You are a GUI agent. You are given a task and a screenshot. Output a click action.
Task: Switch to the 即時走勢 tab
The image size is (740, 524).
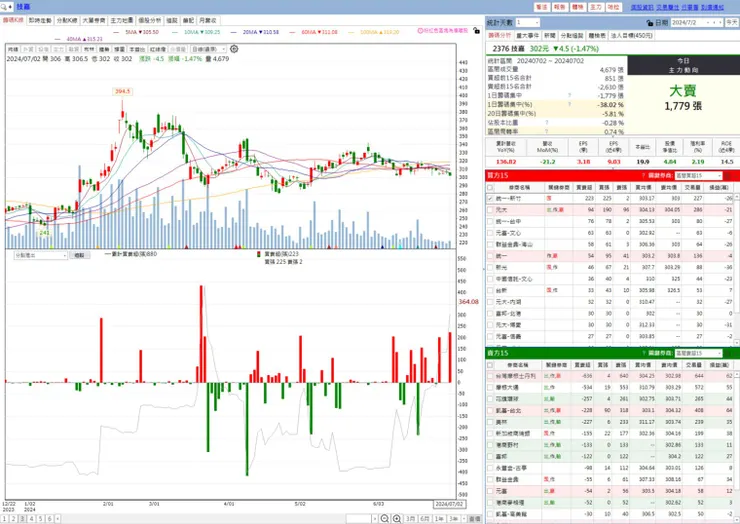(40, 20)
